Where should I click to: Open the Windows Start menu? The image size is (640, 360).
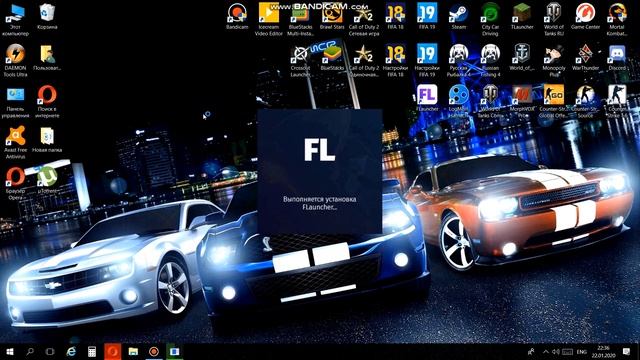click(10, 351)
